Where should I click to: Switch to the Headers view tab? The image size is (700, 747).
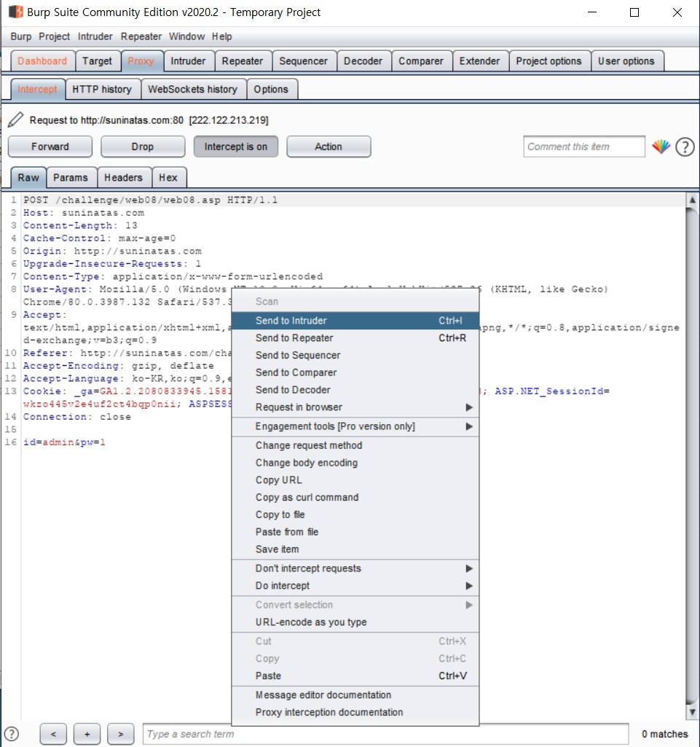point(123,177)
